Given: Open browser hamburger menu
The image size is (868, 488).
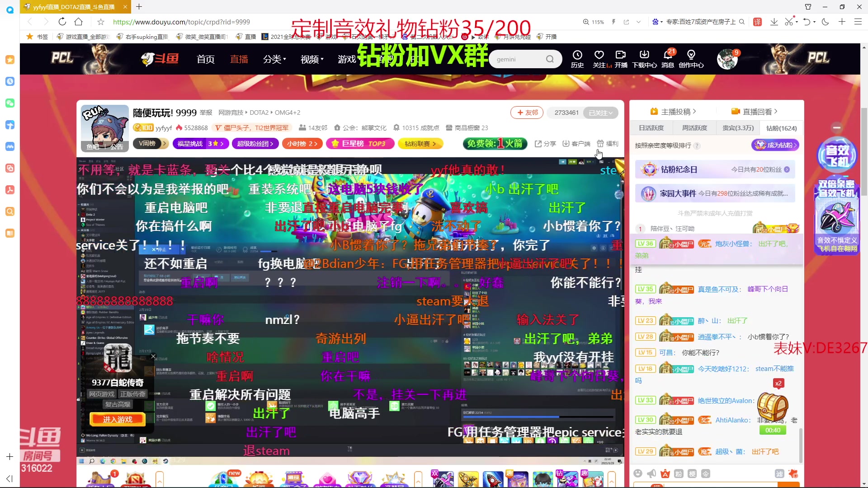Looking at the screenshot, I should click(858, 22).
